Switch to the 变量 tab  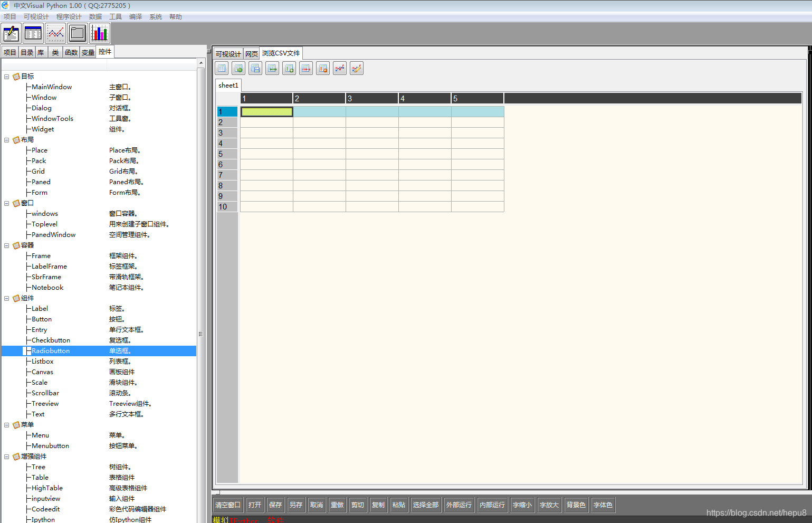tap(88, 52)
